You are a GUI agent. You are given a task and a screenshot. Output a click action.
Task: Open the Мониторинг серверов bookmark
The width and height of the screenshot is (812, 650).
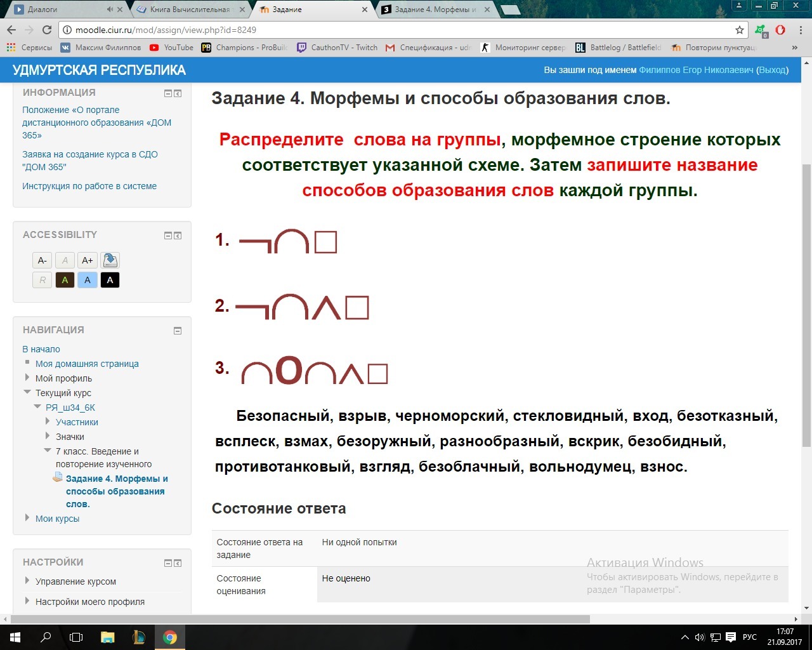523,48
